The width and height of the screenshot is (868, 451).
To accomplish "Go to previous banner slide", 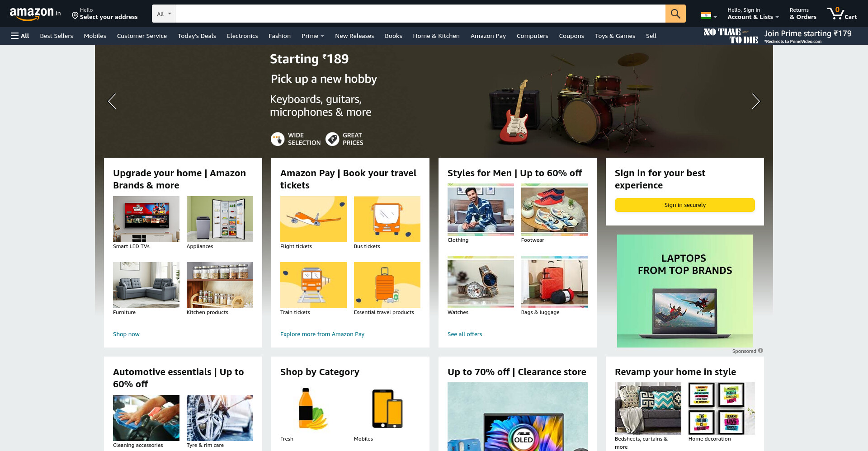I will 112,101.
